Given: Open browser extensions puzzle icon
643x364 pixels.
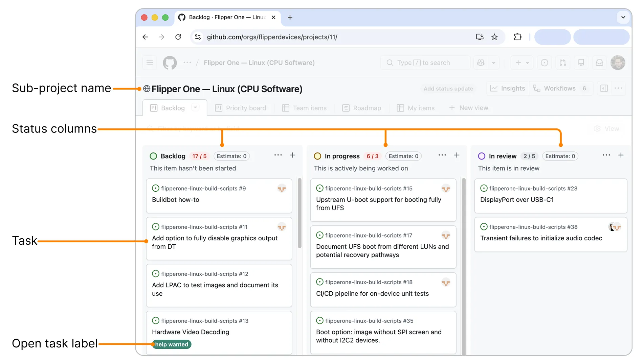Looking at the screenshot, I should click(x=518, y=37).
